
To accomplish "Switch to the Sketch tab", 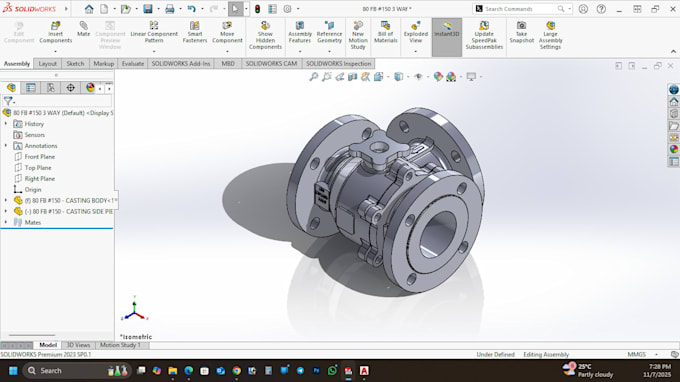I will (75, 64).
